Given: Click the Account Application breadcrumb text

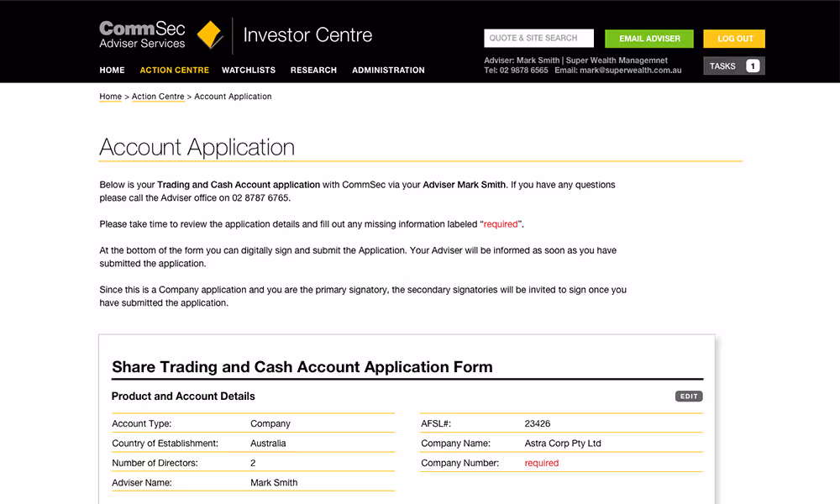Looking at the screenshot, I should pyautogui.click(x=233, y=97).
